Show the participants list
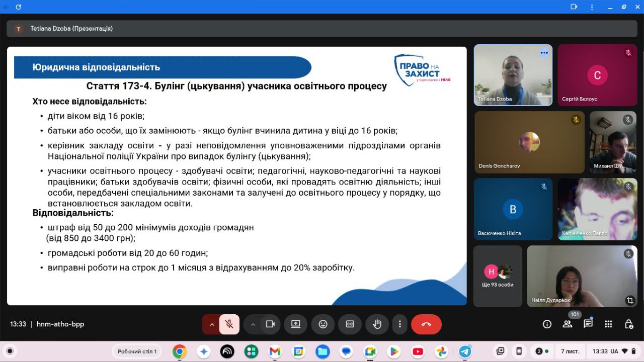Screen dimensions: 644x362 click(568, 324)
